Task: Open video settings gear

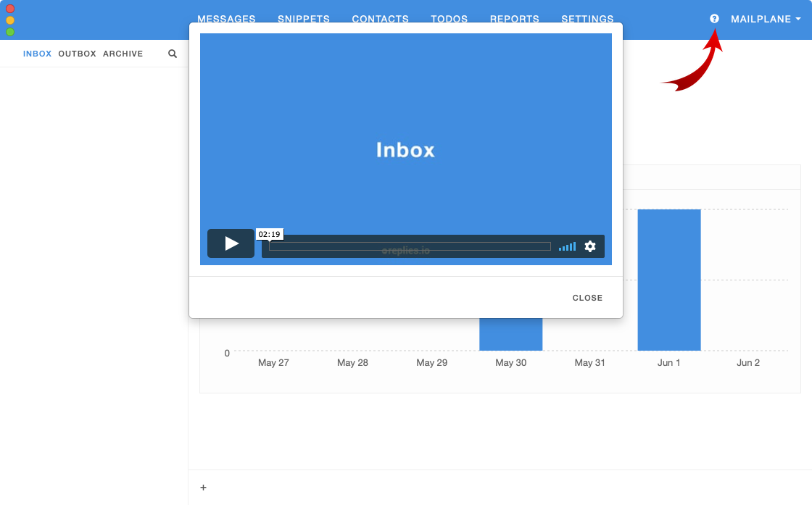Action: [590, 246]
